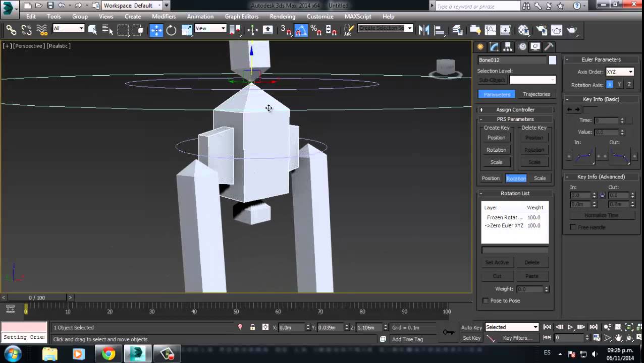Toggle Set Key mode
Viewport: 644px width, 363px height.
pyautogui.click(x=471, y=338)
